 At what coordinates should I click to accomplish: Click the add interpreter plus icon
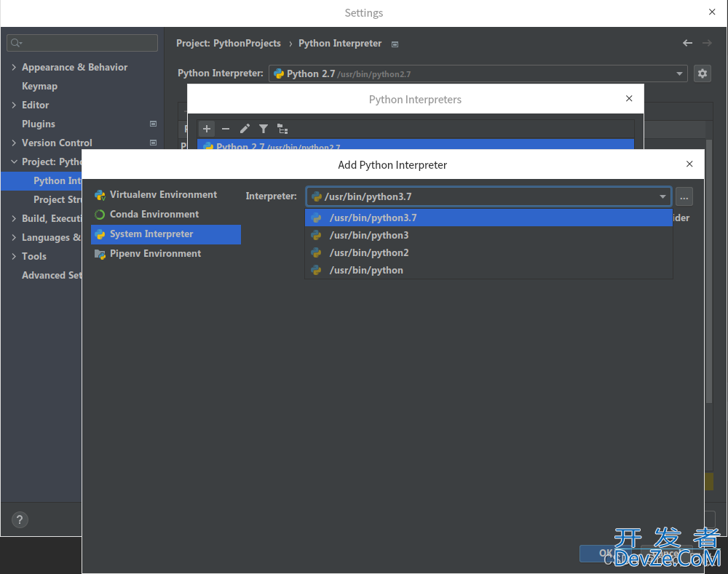207,129
